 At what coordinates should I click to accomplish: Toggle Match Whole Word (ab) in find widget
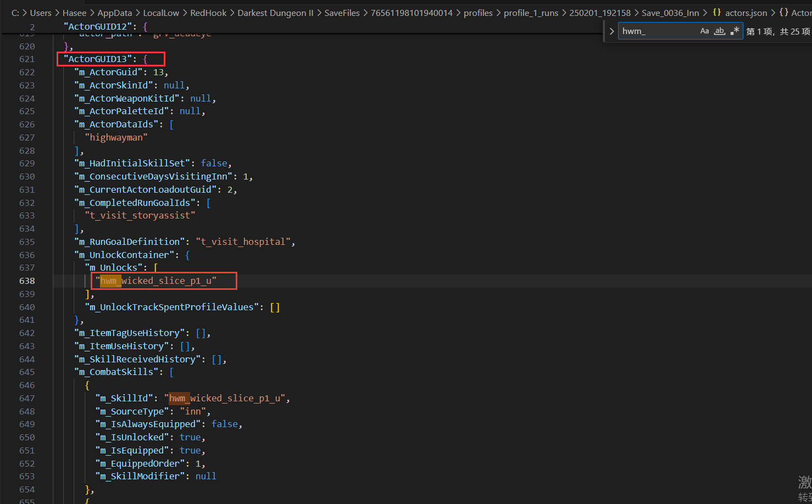(720, 31)
